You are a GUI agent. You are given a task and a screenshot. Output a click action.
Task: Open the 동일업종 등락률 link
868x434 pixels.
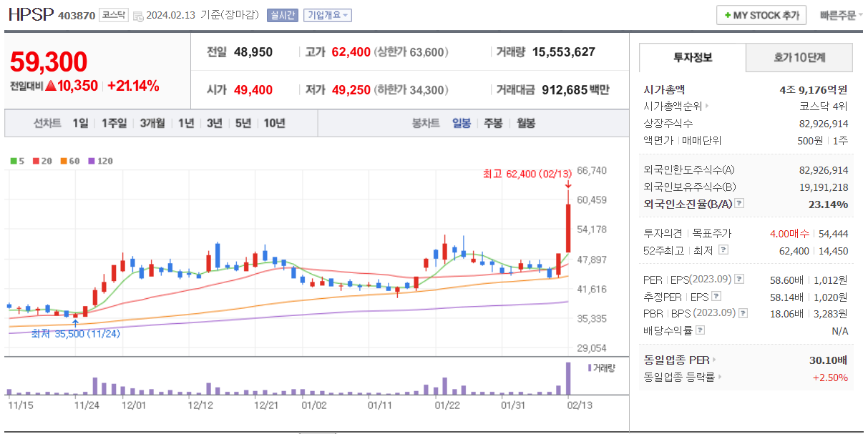point(683,377)
